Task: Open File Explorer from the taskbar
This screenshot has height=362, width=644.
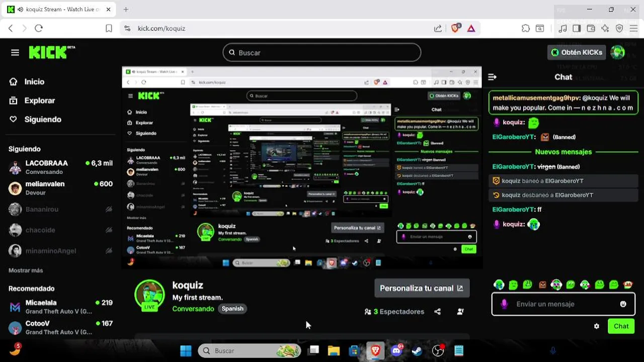Action: click(334, 350)
